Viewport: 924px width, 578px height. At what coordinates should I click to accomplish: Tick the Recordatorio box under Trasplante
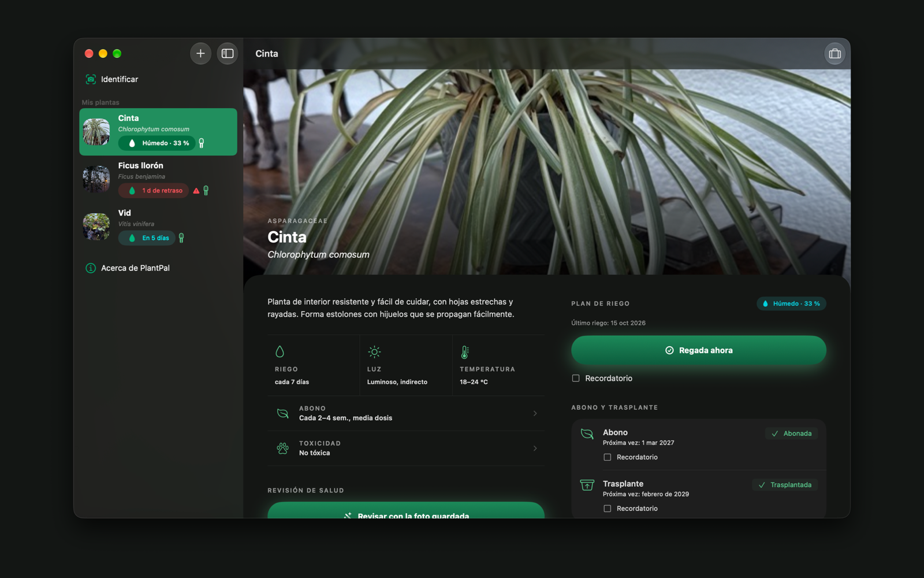607,509
